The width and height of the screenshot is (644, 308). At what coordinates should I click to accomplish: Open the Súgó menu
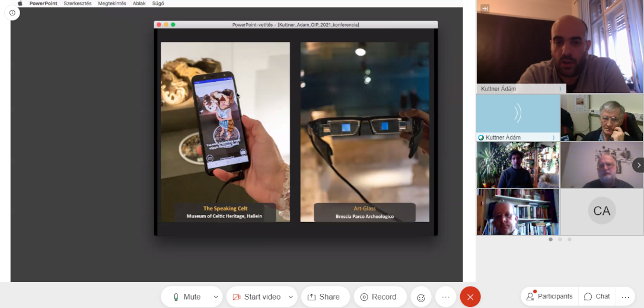point(158,4)
